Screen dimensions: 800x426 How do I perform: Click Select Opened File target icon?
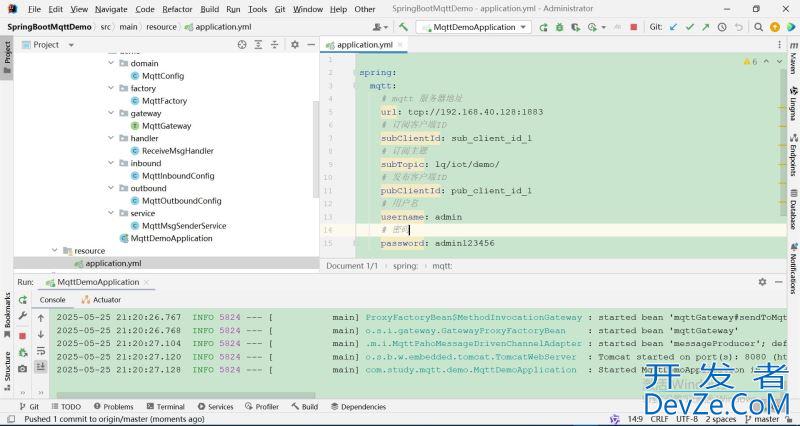click(242, 45)
